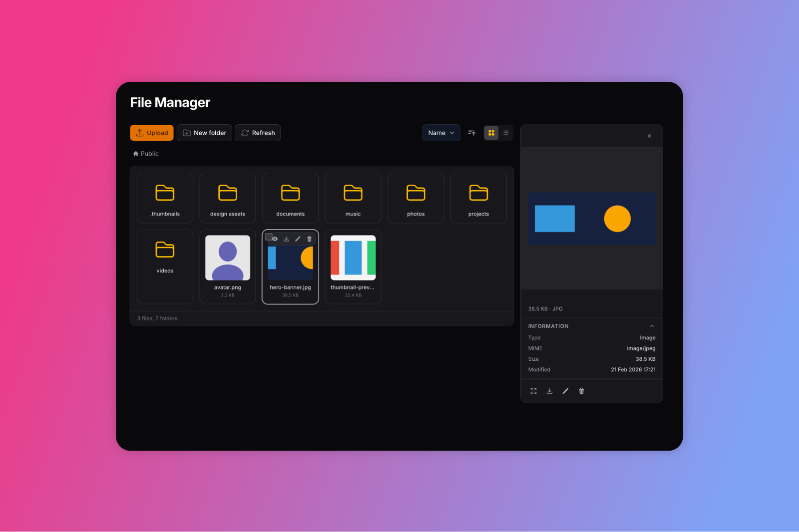Select the thumbnail-prev image thumbnail
This screenshot has width=799, height=532.
click(353, 258)
